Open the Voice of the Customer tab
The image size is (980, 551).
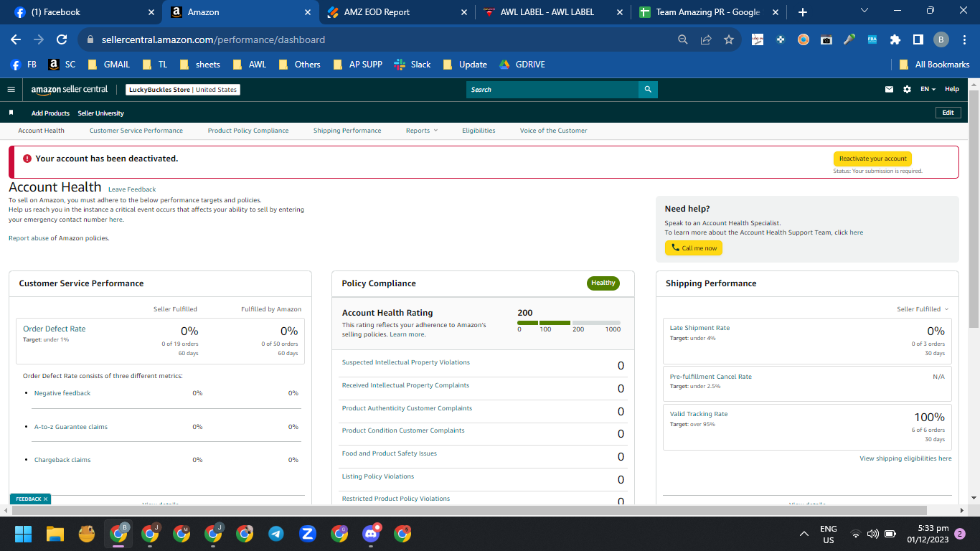(x=554, y=131)
